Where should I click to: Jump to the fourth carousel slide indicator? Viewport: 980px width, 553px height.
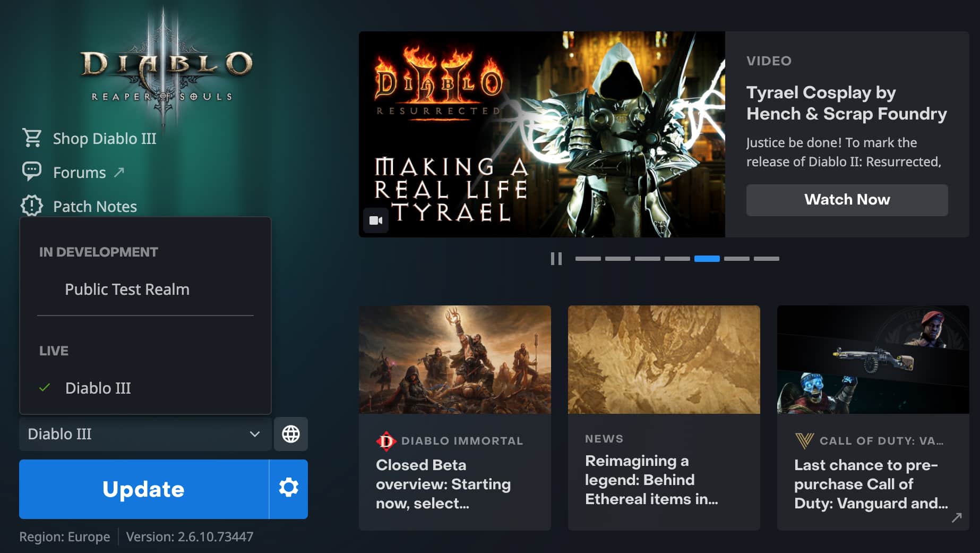click(677, 259)
